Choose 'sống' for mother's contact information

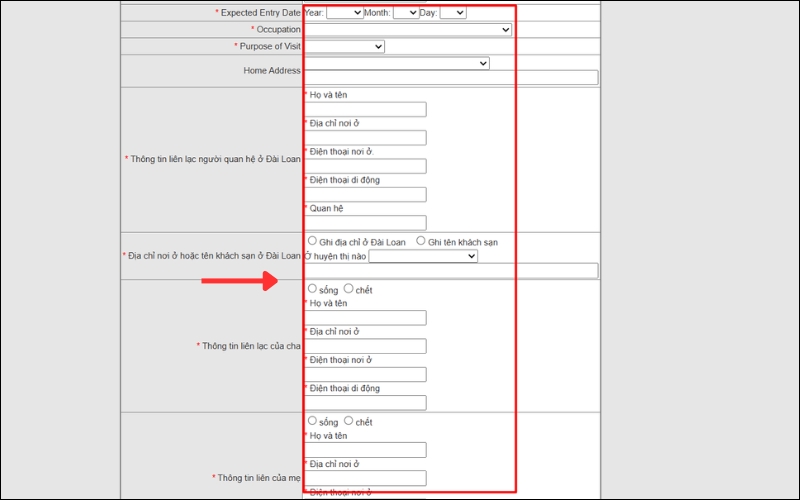click(312, 421)
